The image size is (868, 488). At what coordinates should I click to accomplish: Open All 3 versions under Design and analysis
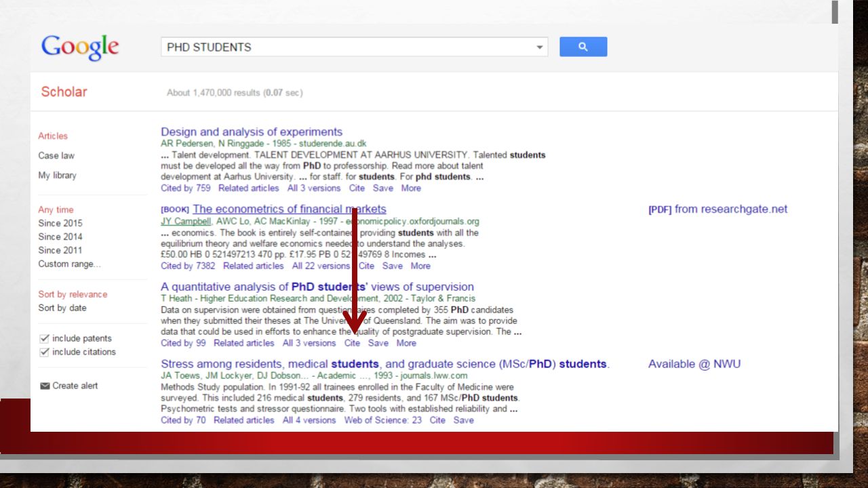point(313,188)
